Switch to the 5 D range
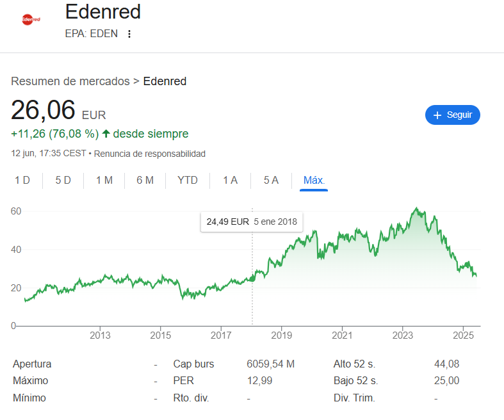Screen dimensions: 504x420 (x=63, y=181)
